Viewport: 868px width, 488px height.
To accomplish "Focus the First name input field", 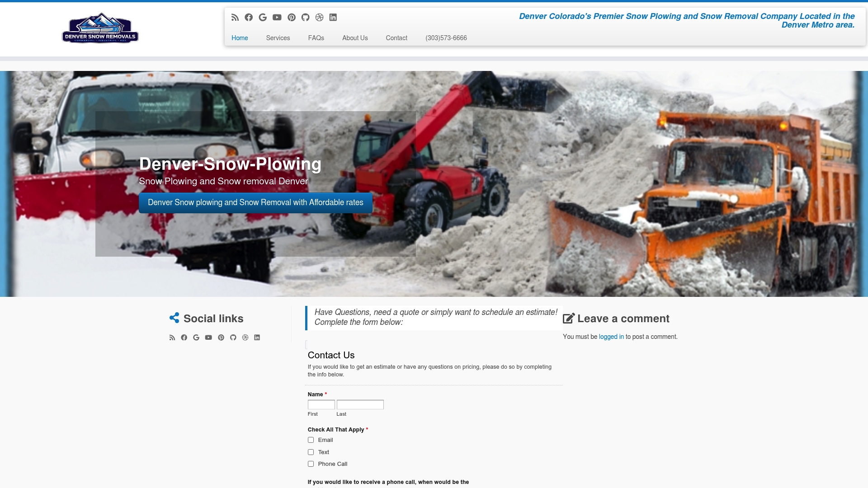I will 321,405.
